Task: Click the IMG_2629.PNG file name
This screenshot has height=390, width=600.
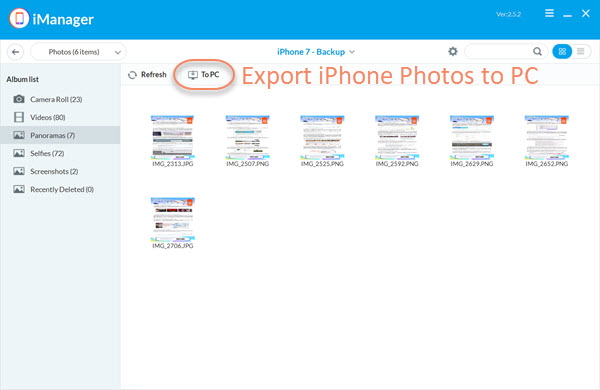Action: coord(472,164)
